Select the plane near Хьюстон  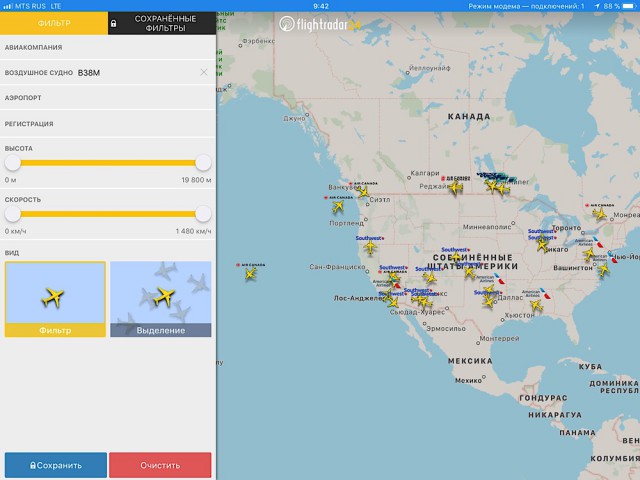coord(536,305)
